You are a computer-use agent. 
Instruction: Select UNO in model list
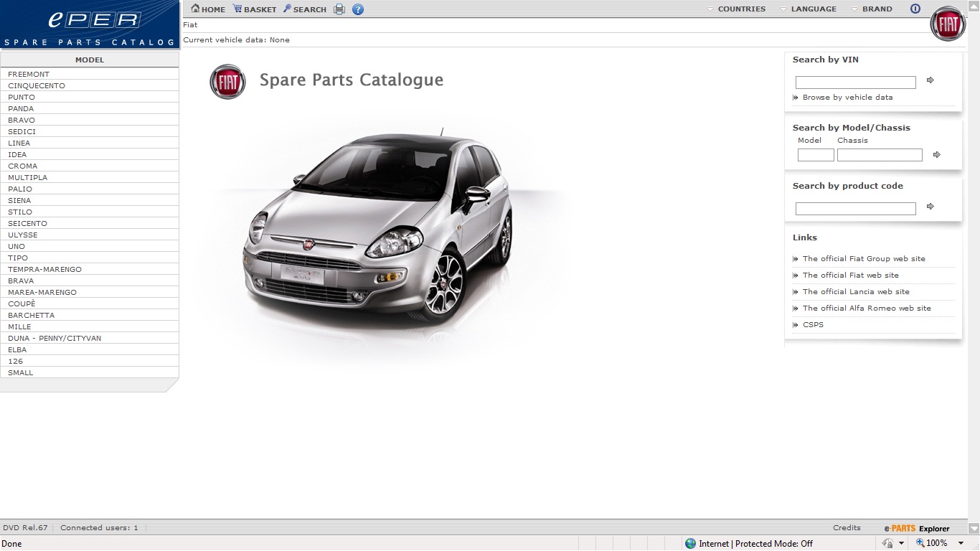click(90, 246)
